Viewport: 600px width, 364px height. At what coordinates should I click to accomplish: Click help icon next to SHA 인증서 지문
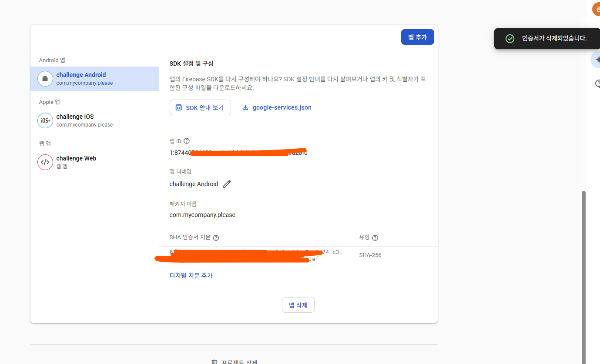point(216,238)
